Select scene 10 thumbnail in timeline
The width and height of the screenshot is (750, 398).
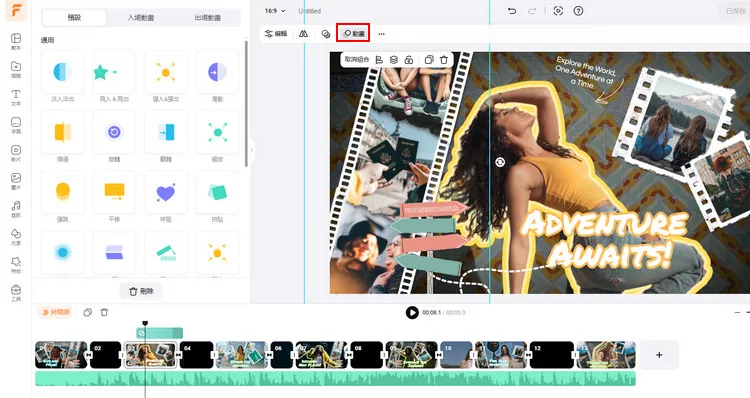(456, 355)
